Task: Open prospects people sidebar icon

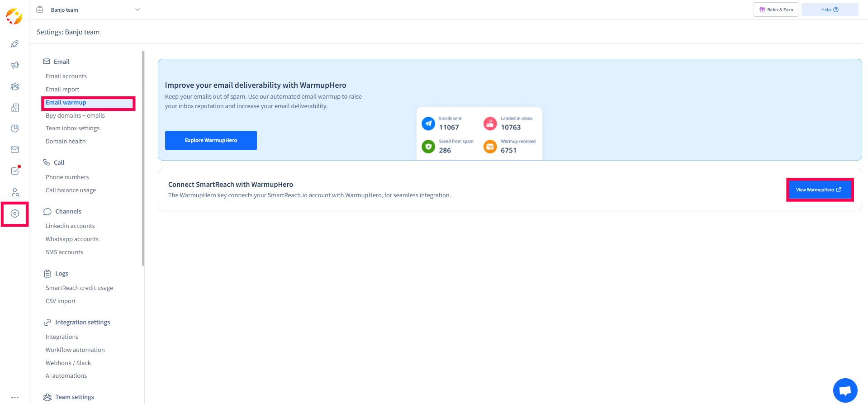Action: (x=15, y=86)
